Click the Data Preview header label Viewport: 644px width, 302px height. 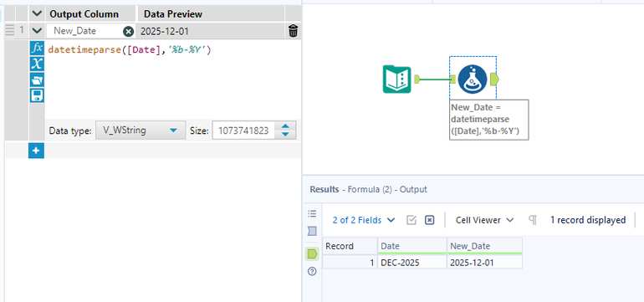(173, 14)
